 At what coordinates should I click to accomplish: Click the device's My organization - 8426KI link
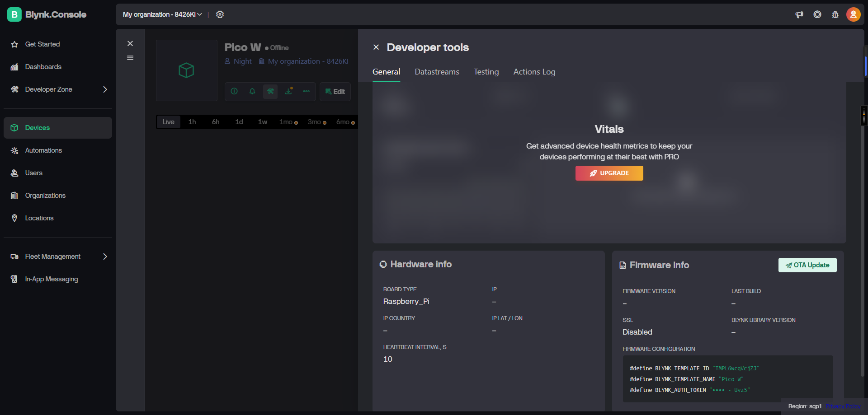[x=304, y=61]
